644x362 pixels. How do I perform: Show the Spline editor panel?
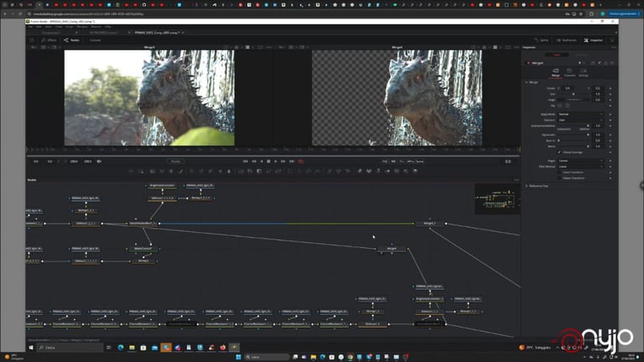[542, 40]
